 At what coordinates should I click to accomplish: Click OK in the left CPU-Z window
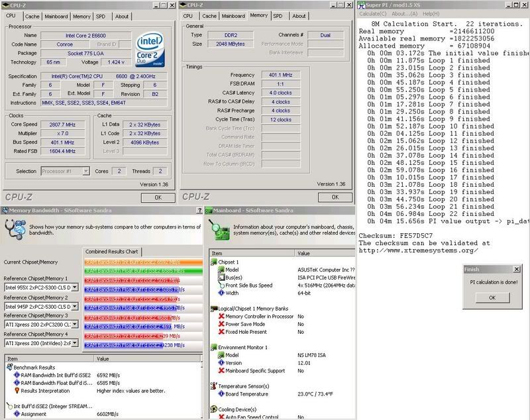(158, 197)
